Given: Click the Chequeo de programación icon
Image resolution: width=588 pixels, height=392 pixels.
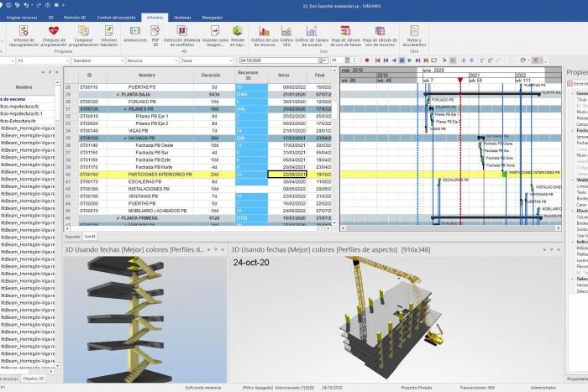Looking at the screenshot, I should 53,35.
